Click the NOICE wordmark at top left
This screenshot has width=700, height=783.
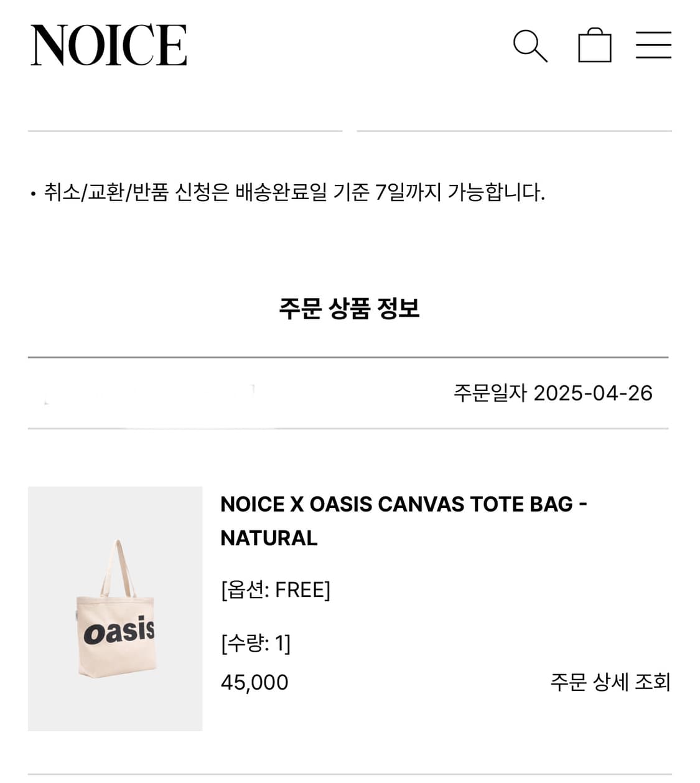click(110, 45)
